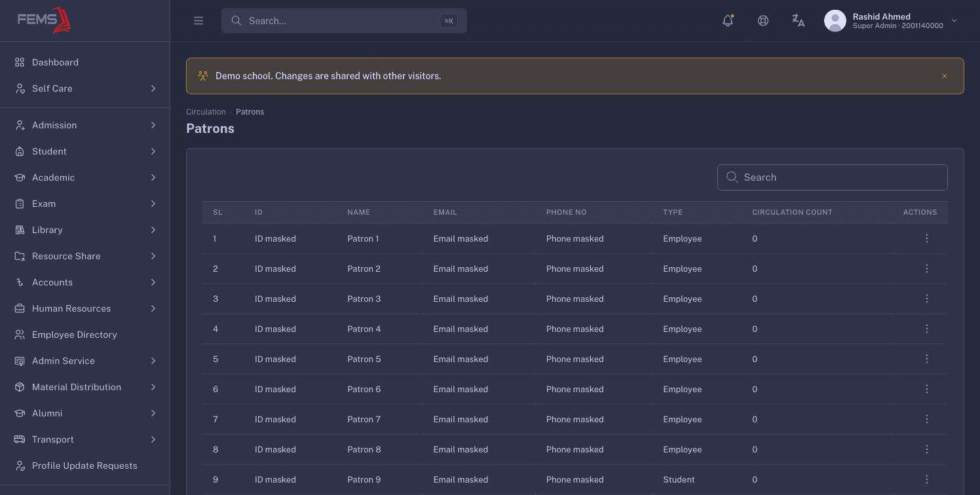Expand the Accounts menu item
This screenshot has height=495, width=980.
coord(85,282)
